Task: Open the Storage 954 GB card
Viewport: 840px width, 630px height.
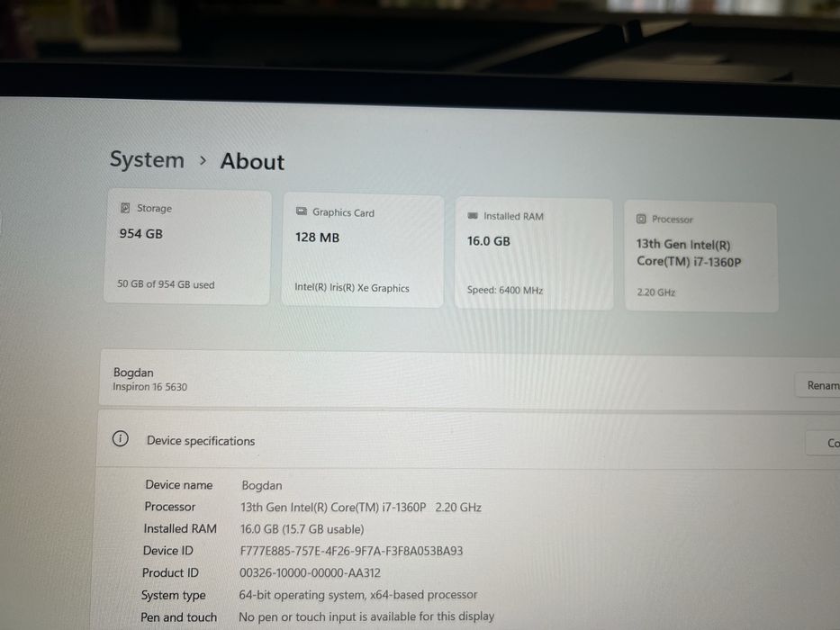Action: tap(187, 247)
